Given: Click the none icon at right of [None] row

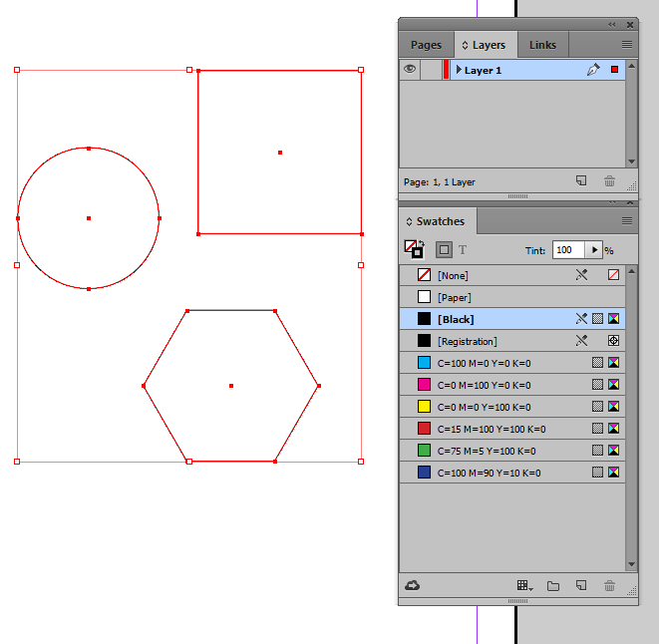Looking at the screenshot, I should [613, 275].
